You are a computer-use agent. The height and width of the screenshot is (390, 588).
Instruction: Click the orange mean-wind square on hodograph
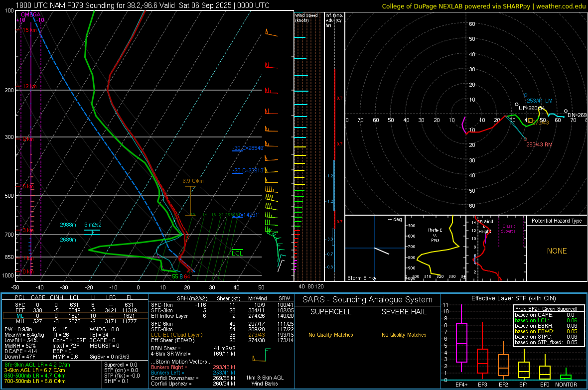530,121
